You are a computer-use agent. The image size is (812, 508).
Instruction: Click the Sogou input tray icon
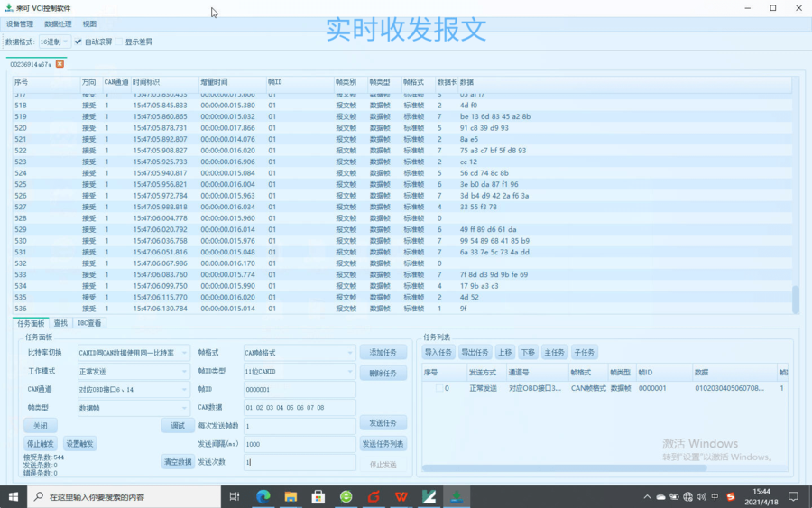tap(731, 496)
